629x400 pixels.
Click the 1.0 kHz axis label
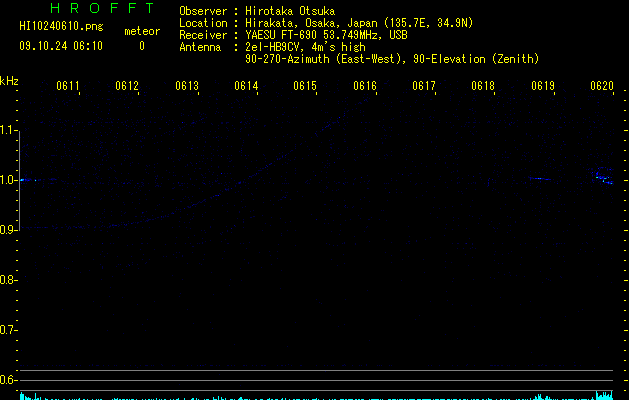pyautogui.click(x=9, y=180)
